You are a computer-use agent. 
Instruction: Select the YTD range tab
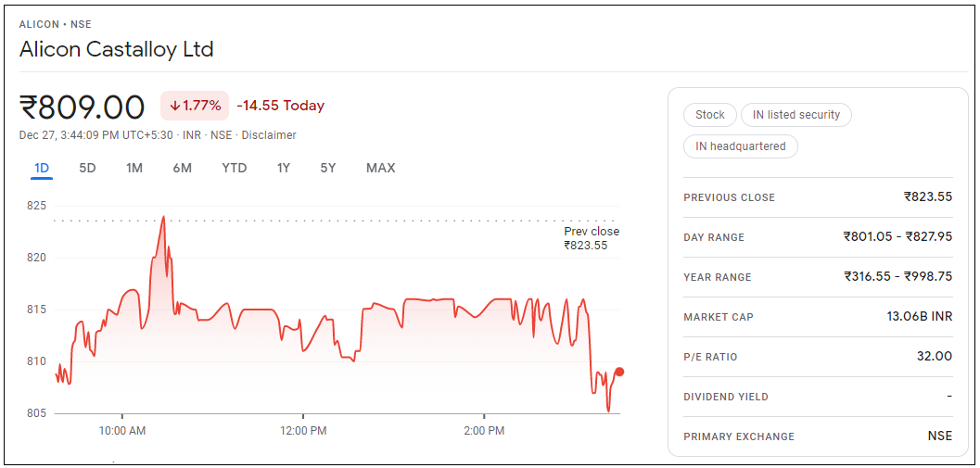pyautogui.click(x=235, y=168)
